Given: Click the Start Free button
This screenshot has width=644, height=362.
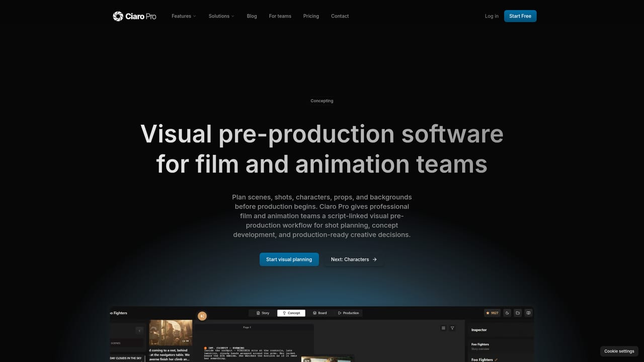Looking at the screenshot, I should [x=520, y=16].
